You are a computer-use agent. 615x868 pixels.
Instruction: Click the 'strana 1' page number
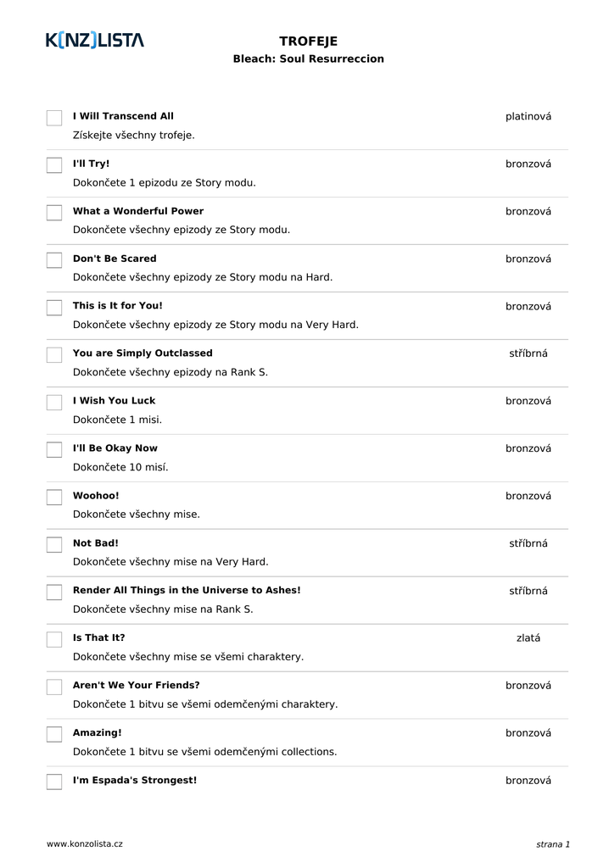552,844
